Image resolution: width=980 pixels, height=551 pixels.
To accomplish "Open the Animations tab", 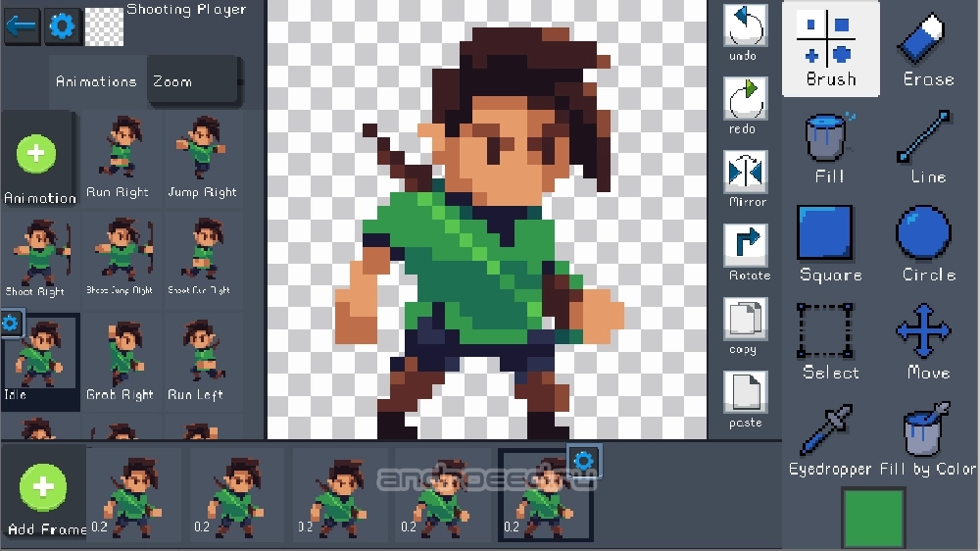I will tap(96, 81).
